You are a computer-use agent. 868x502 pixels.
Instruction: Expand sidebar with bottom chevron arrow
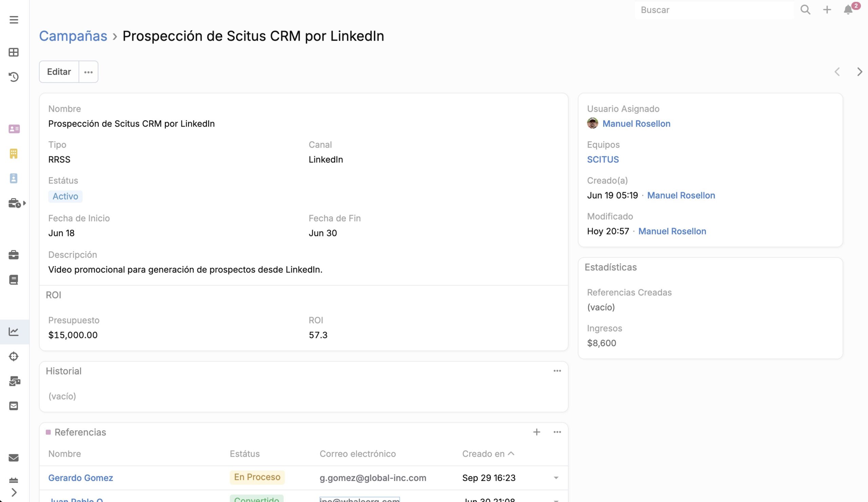click(14, 493)
